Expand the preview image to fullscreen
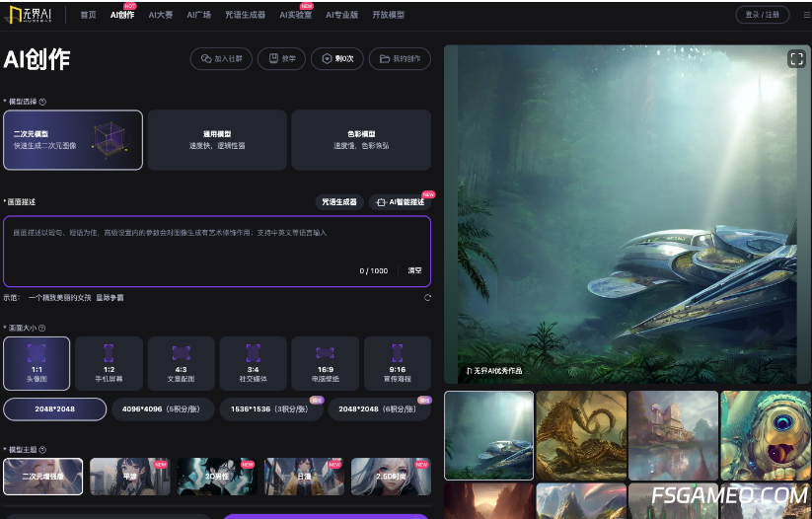 [x=796, y=58]
